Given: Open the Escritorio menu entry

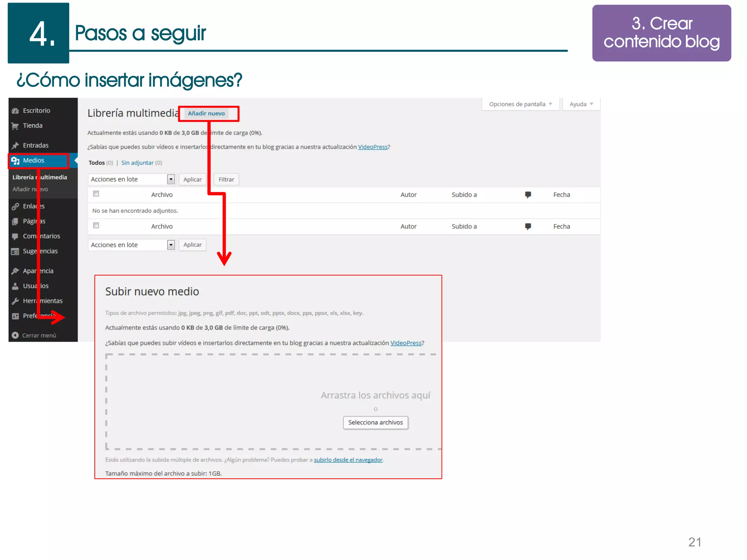Looking at the screenshot, I should (x=36, y=111).
